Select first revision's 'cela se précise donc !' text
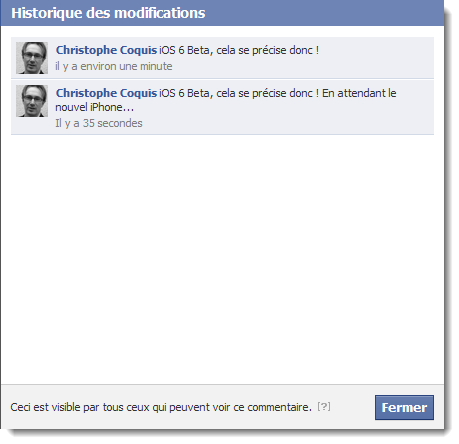Viewport: 459px width, 444px height. point(267,50)
